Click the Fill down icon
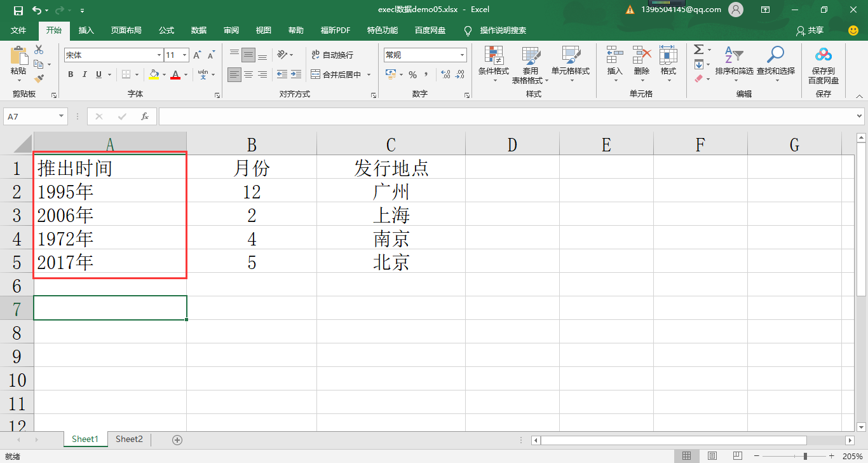Image resolution: width=868 pixels, height=463 pixels. 698,64
